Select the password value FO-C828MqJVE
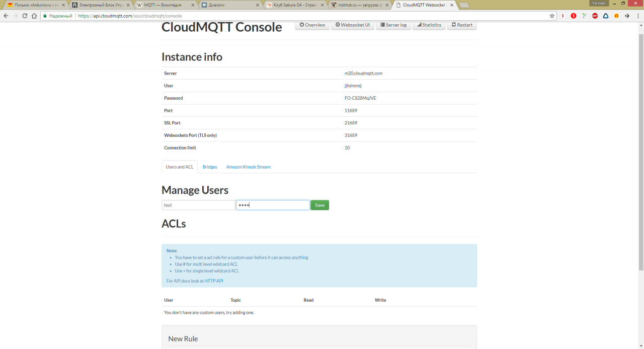 [360, 98]
